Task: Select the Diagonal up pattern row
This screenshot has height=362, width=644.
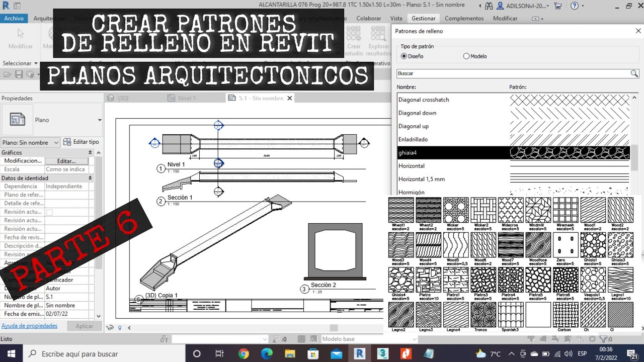Action: coord(514,126)
